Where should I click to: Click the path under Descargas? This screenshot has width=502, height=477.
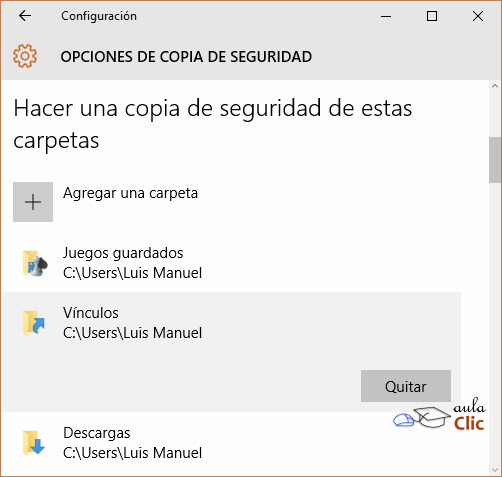pos(132,453)
